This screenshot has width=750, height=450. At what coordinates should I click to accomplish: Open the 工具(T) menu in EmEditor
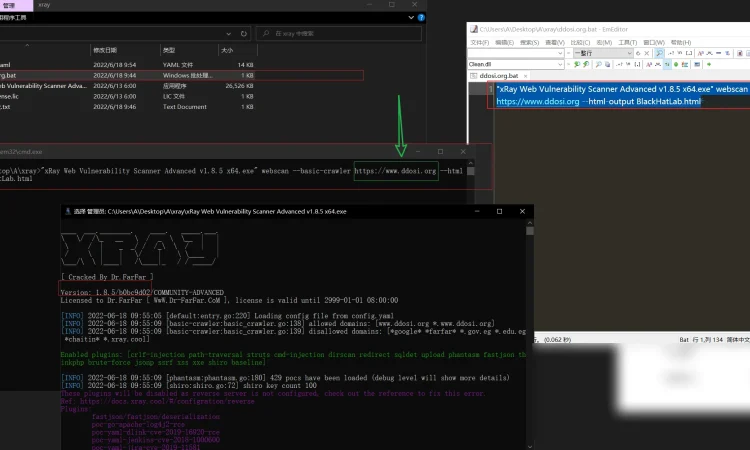[x=628, y=43]
